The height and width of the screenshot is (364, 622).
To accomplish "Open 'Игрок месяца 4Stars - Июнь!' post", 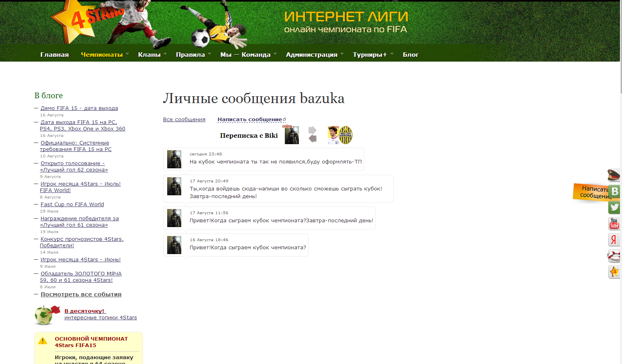I will tap(81, 260).
